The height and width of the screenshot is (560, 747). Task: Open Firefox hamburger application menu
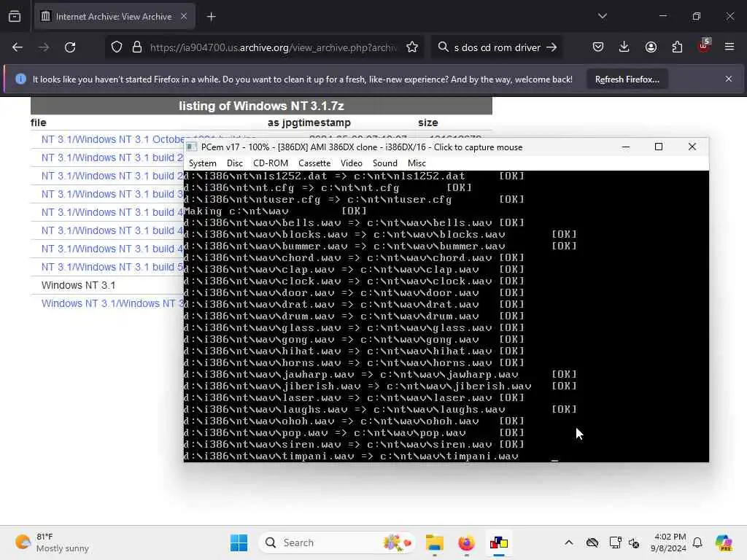pyautogui.click(x=729, y=47)
